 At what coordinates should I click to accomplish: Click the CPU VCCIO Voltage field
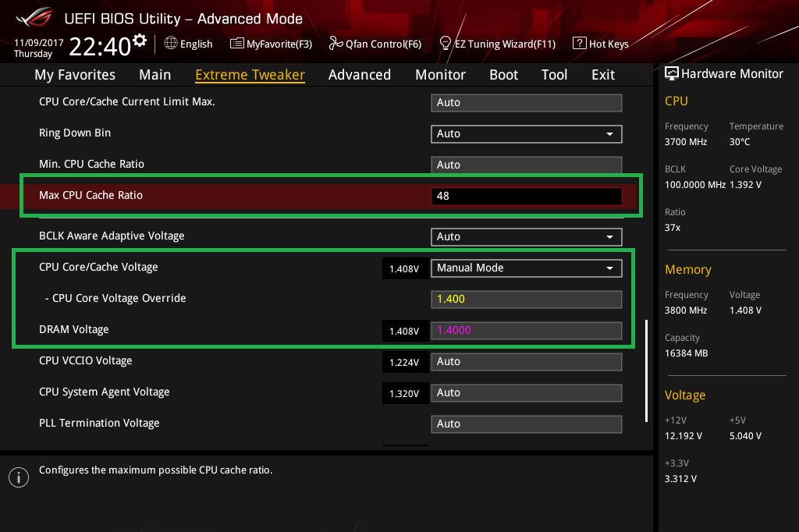click(527, 362)
